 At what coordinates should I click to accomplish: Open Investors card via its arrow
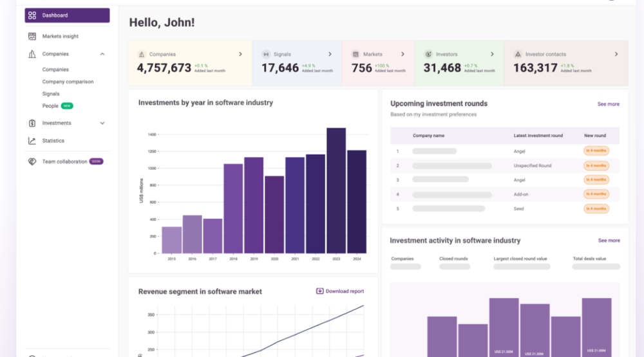click(x=492, y=54)
